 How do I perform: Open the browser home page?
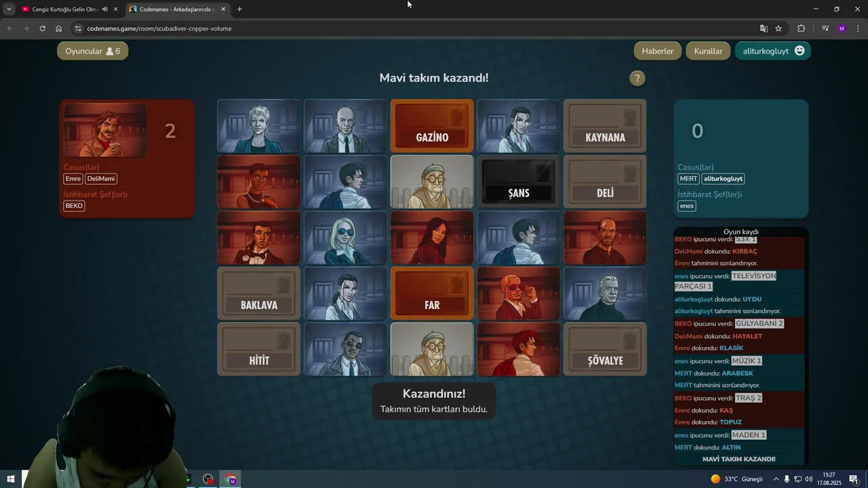point(59,28)
